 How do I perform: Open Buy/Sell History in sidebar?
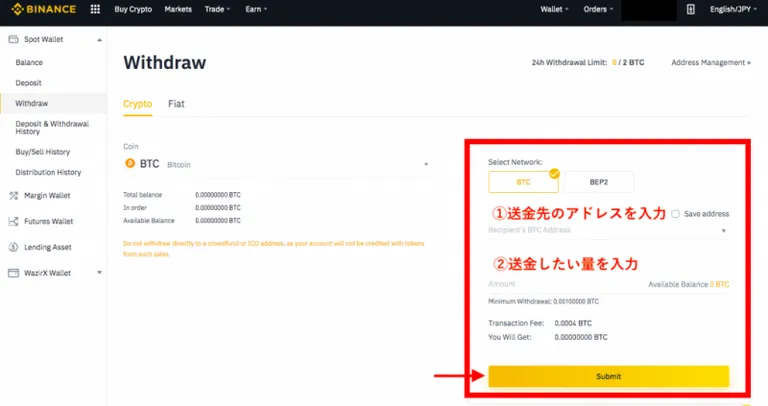point(43,152)
